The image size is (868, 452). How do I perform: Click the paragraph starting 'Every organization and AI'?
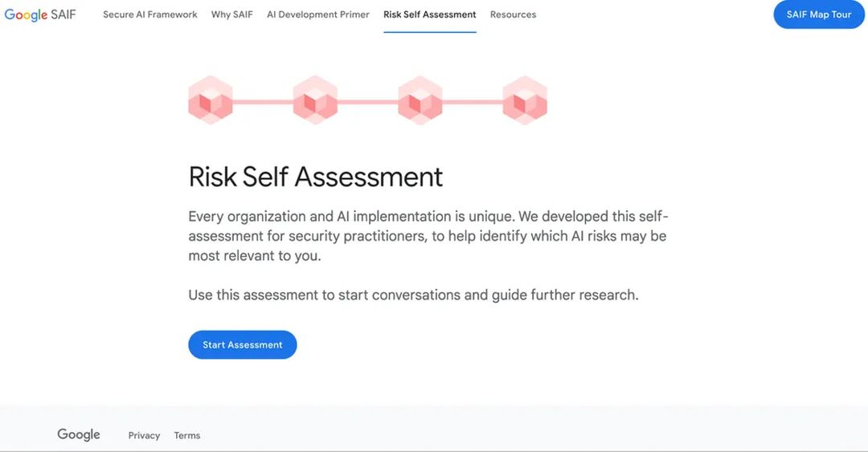click(428, 236)
